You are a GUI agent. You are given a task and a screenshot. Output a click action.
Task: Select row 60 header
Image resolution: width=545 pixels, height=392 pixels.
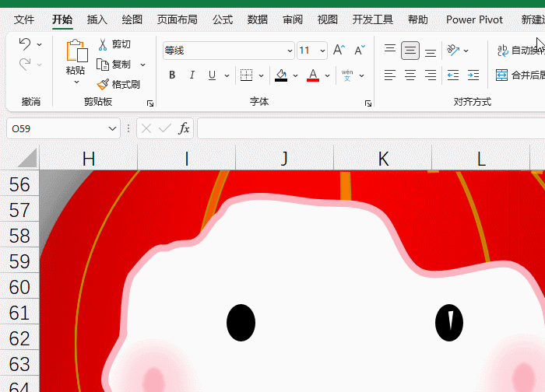19,287
